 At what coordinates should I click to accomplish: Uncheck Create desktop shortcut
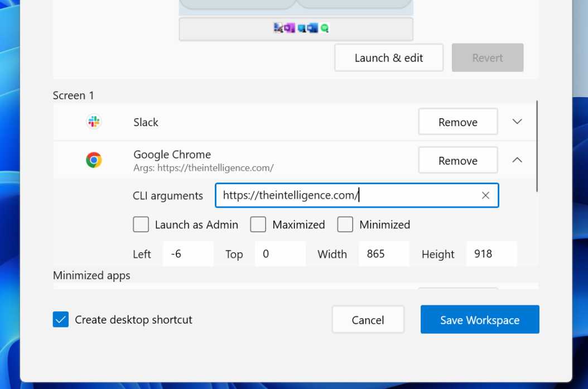(60, 319)
